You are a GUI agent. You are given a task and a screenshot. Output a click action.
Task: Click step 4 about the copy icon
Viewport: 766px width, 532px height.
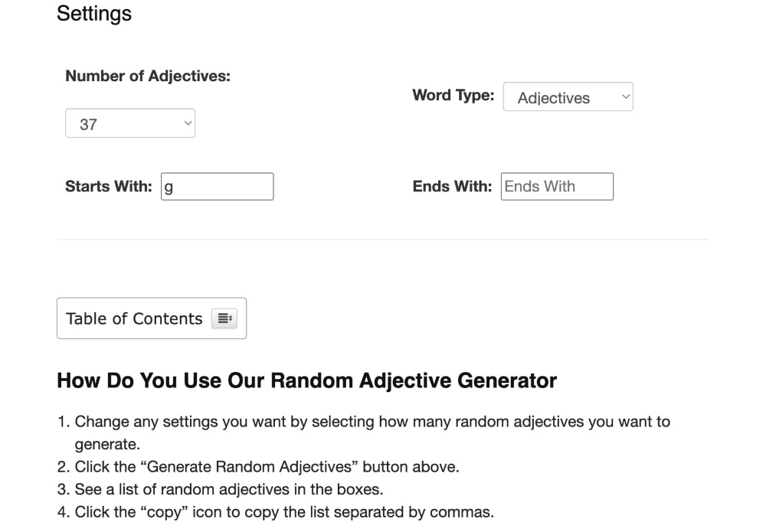(x=284, y=512)
